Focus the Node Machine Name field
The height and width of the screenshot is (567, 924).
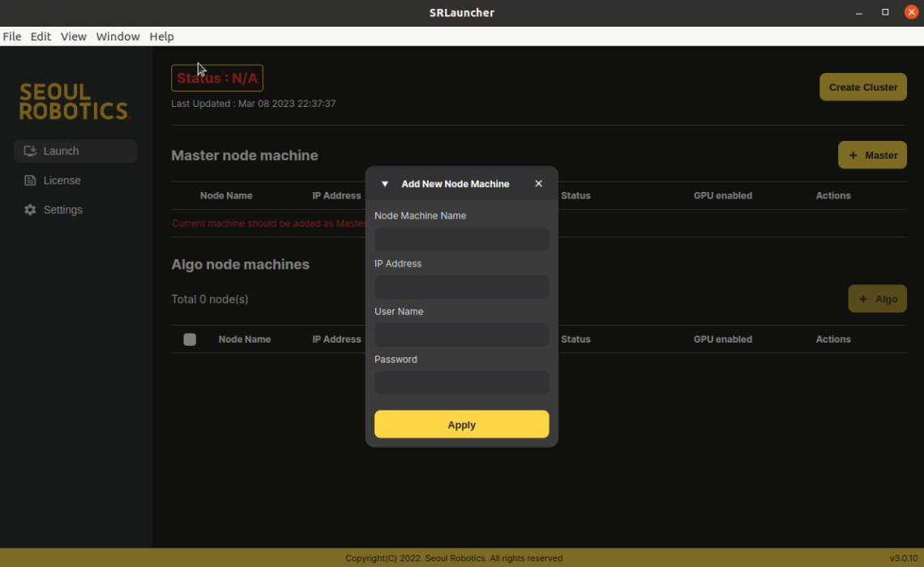click(x=461, y=239)
